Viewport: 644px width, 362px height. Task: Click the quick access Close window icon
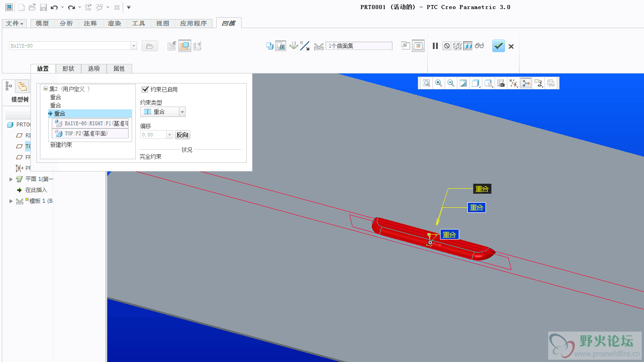117,7
